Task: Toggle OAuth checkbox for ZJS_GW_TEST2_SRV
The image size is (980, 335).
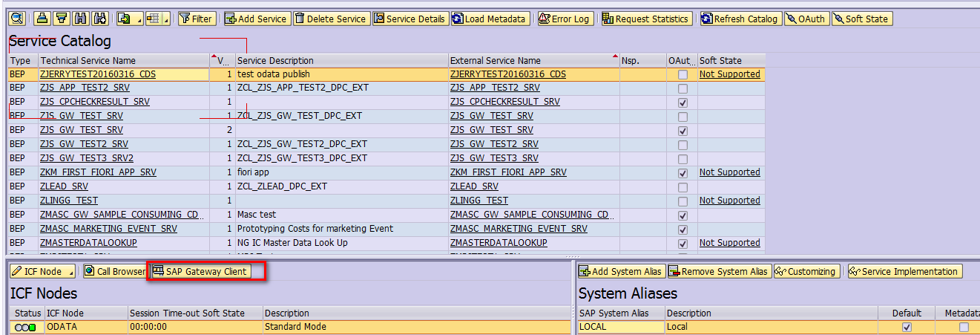Action: 683,145
